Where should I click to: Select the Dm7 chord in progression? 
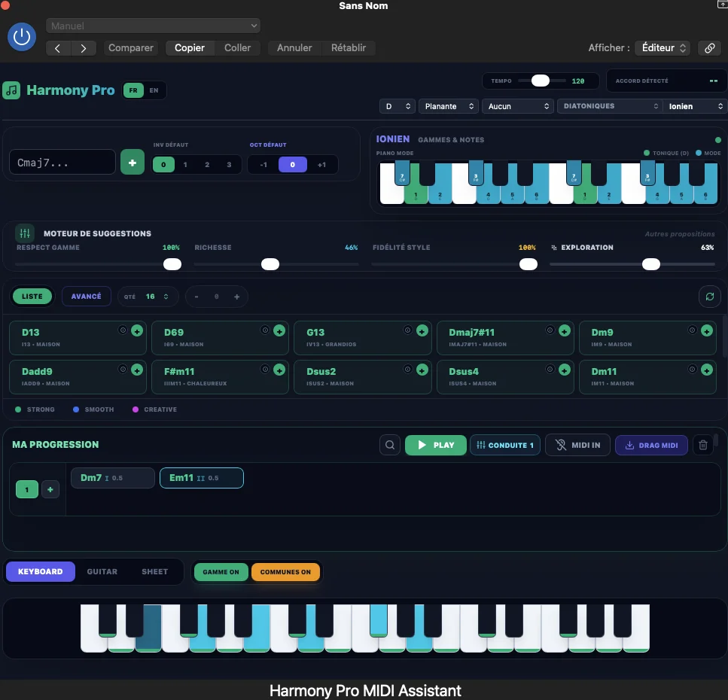click(x=113, y=478)
